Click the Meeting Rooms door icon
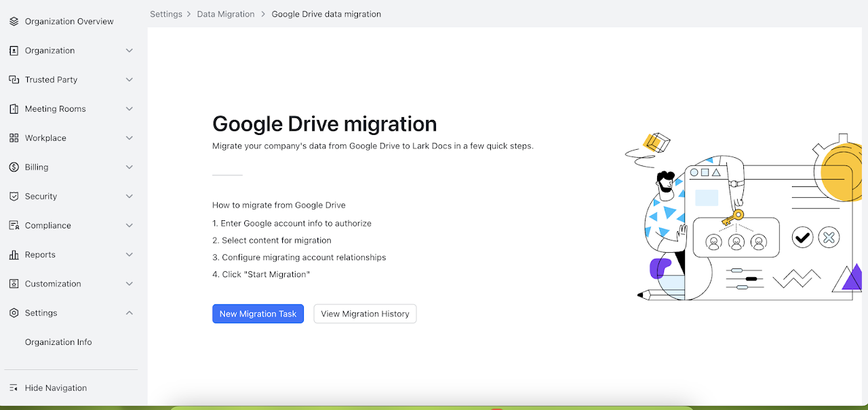This screenshot has width=868, height=410. (x=14, y=109)
